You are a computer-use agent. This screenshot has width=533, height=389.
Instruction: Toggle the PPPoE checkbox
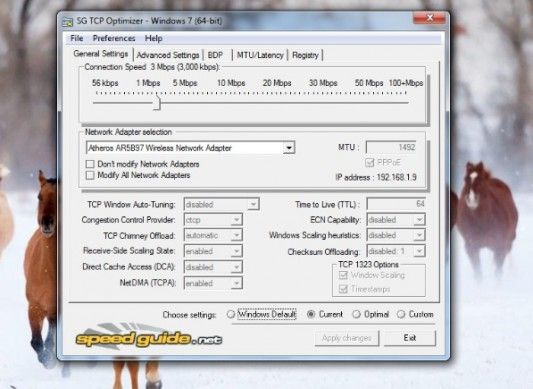point(369,163)
